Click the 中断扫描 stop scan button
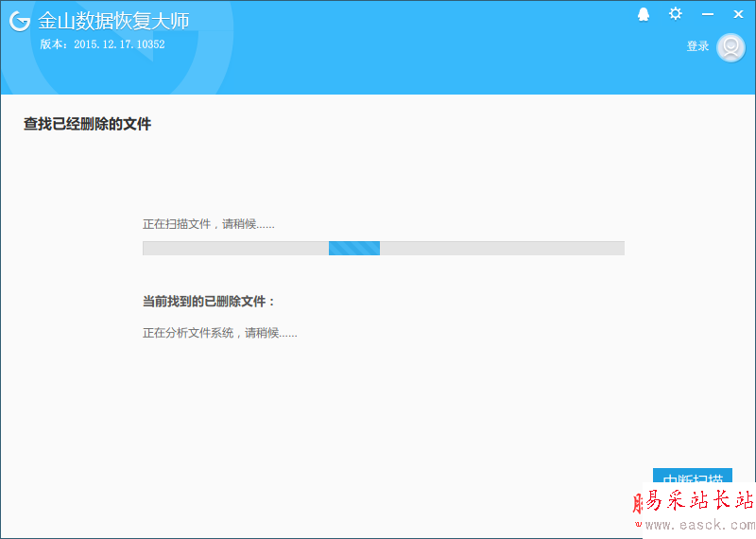Image resolution: width=756 pixels, height=539 pixels. [693, 476]
